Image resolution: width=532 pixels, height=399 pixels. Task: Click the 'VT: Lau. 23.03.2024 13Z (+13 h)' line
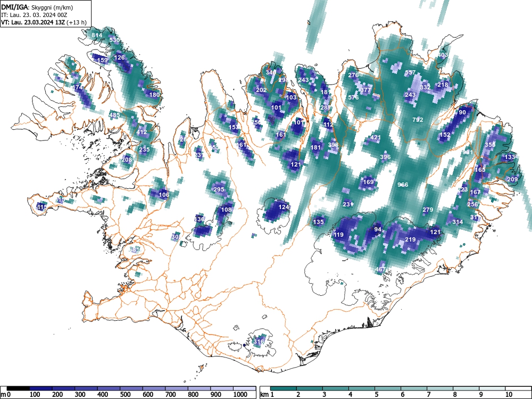(x=44, y=23)
